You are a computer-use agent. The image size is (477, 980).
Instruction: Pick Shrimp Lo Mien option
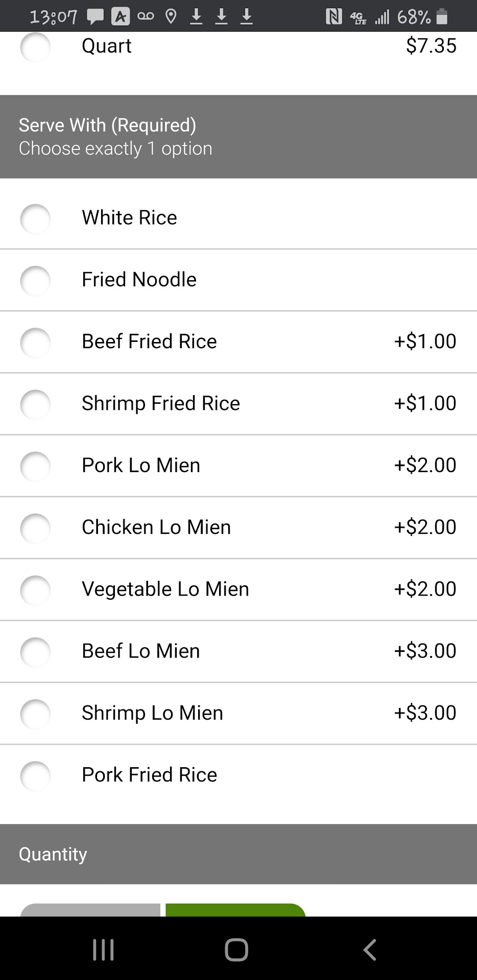point(35,713)
